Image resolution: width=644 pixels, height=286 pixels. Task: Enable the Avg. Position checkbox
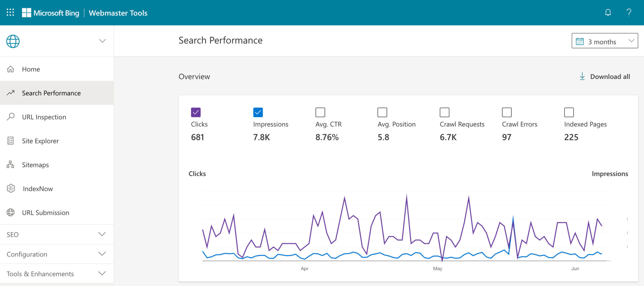point(382,112)
